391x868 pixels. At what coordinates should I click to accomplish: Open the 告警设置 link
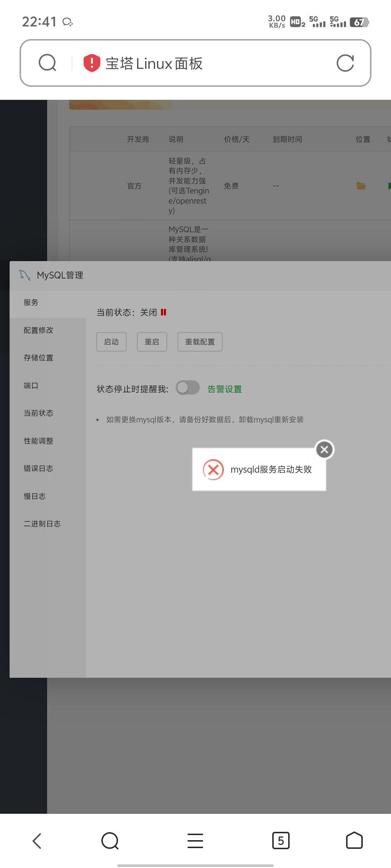pos(225,389)
